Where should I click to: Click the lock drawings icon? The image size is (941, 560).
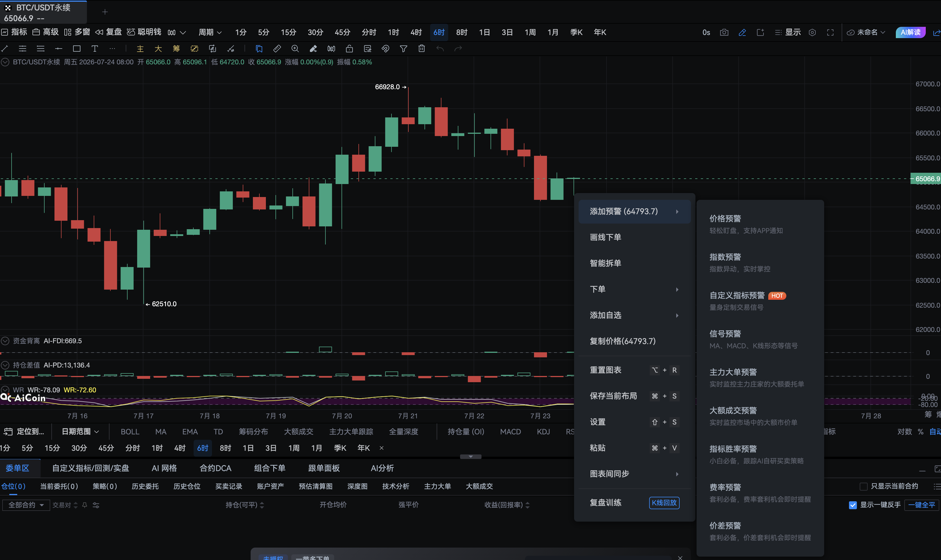[x=349, y=49]
